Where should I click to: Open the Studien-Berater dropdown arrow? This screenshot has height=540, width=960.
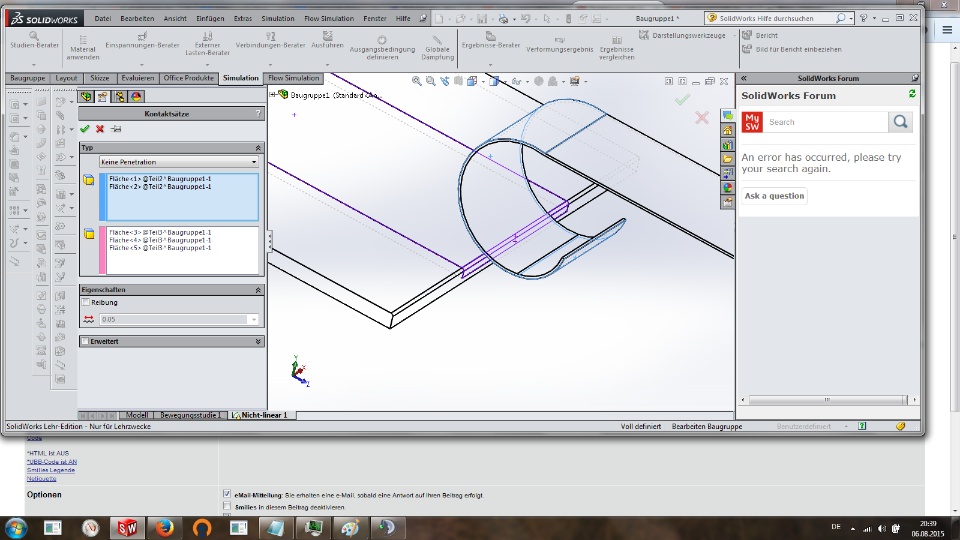coord(34,64)
